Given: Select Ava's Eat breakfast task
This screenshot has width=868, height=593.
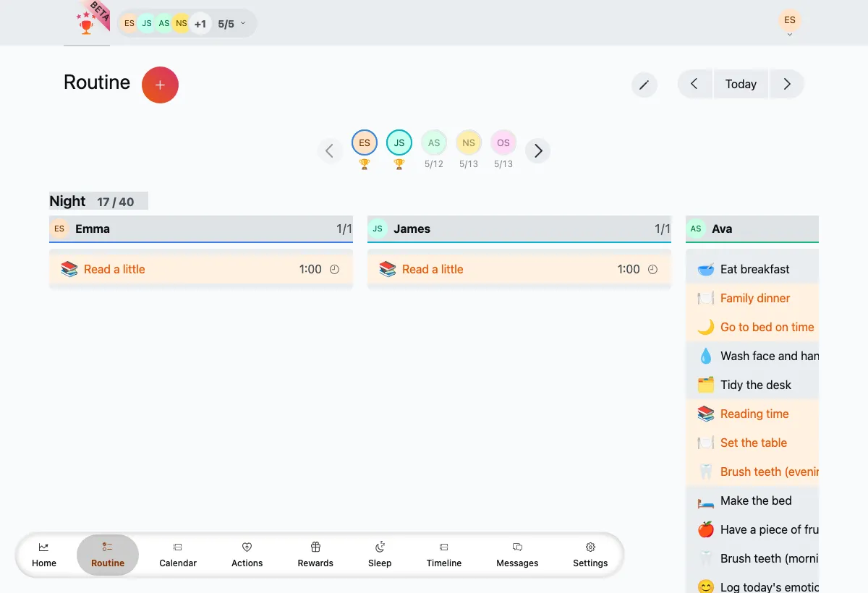Looking at the screenshot, I should (752, 269).
